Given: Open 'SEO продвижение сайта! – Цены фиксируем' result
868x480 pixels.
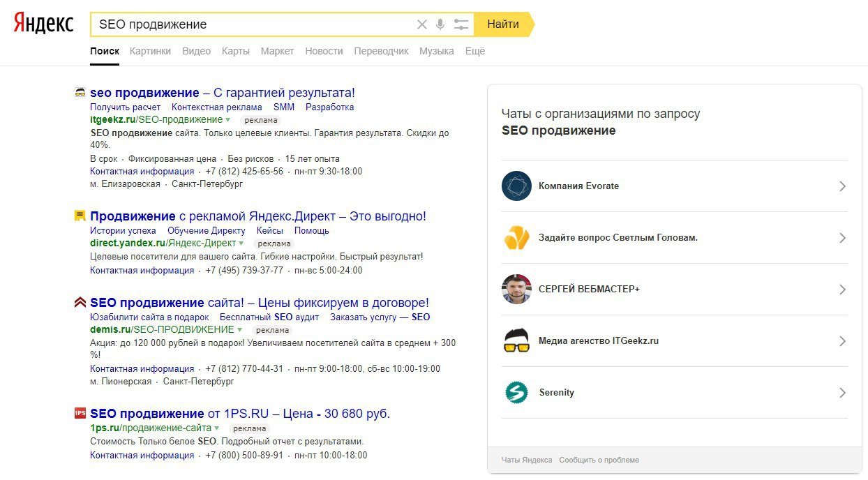Looking at the screenshot, I should (260, 303).
